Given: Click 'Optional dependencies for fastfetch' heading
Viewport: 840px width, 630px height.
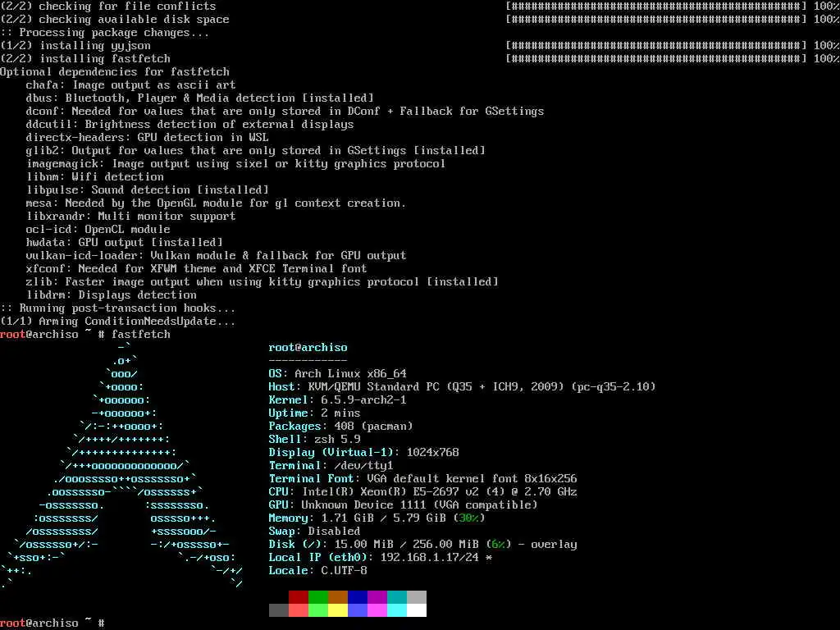Looking at the screenshot, I should point(115,72).
